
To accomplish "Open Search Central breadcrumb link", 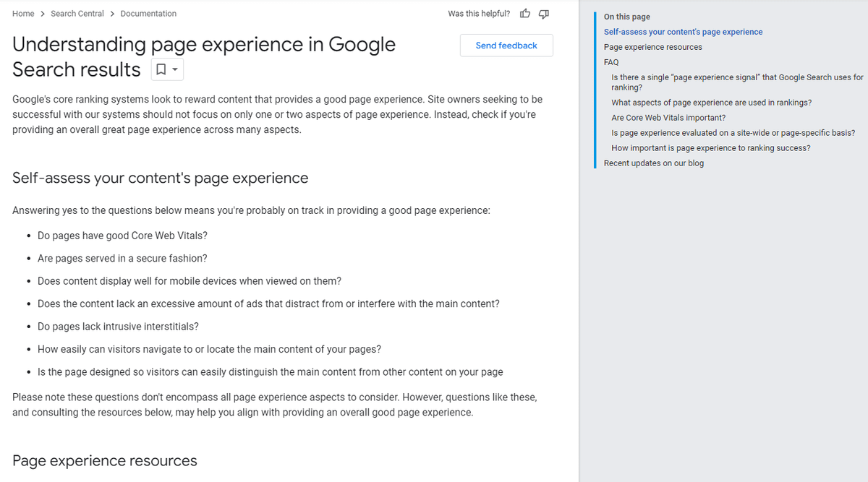I will 77,14.
